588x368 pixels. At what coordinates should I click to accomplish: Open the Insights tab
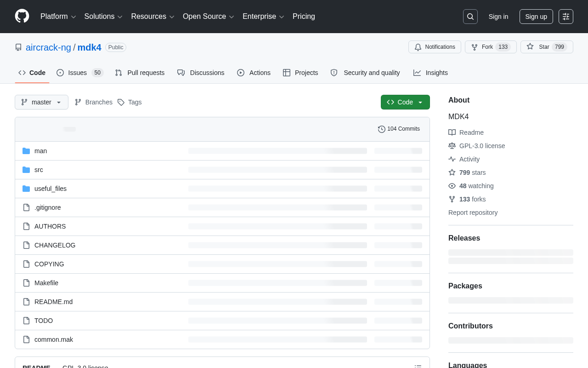click(430, 73)
